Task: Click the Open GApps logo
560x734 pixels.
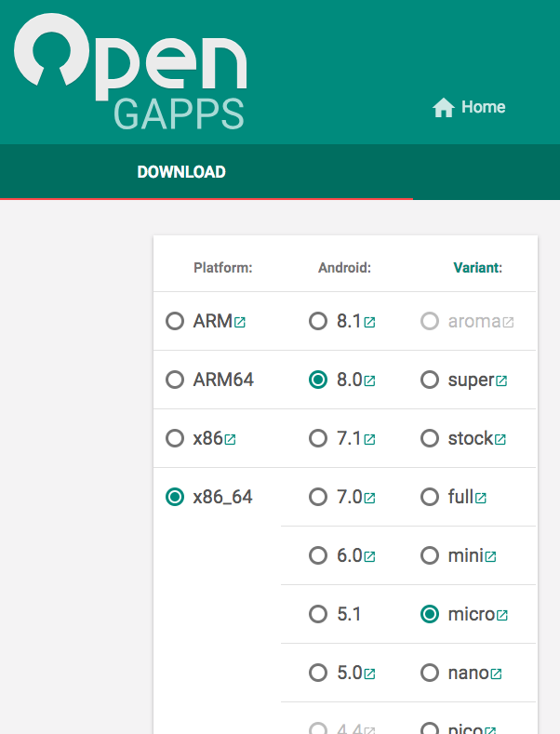Action: pyautogui.click(x=130, y=72)
